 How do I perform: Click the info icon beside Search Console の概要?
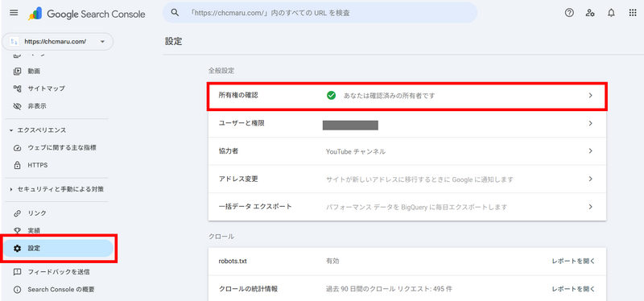click(17, 289)
